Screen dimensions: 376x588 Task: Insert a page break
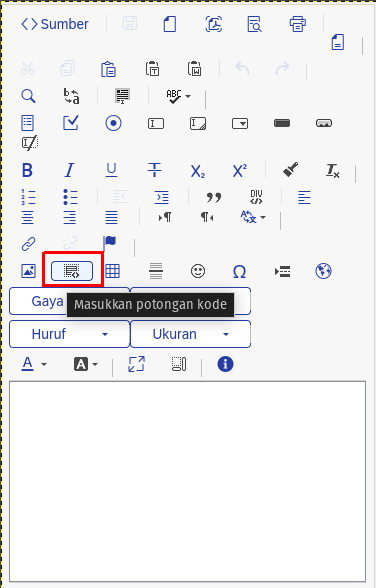click(282, 271)
